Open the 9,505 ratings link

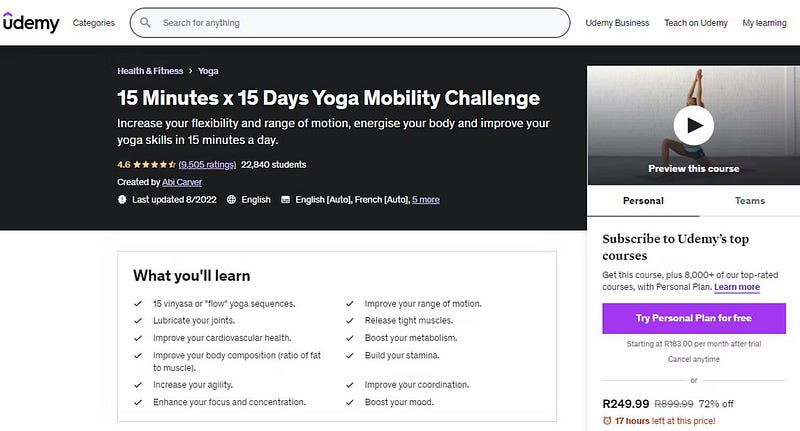coord(207,164)
